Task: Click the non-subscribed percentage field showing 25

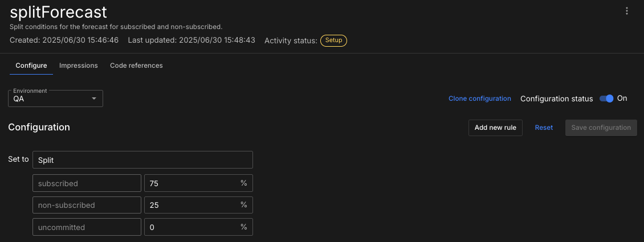Action: (x=191, y=205)
